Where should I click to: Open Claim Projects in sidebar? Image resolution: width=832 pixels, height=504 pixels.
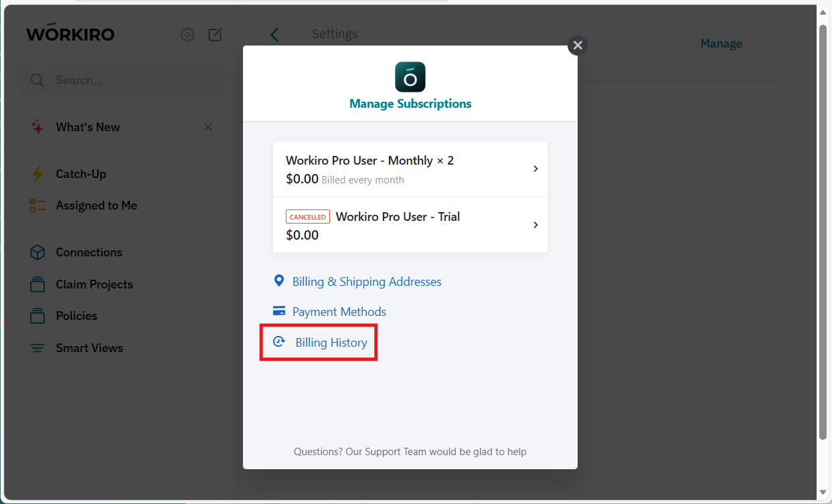click(x=94, y=284)
